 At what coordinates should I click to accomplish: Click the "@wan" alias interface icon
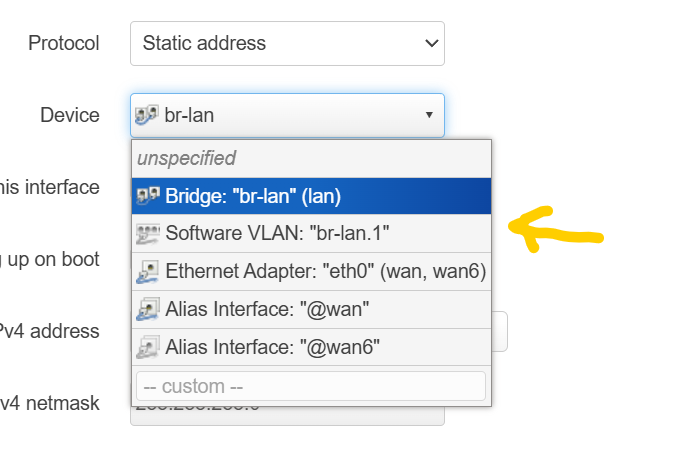click(x=148, y=310)
